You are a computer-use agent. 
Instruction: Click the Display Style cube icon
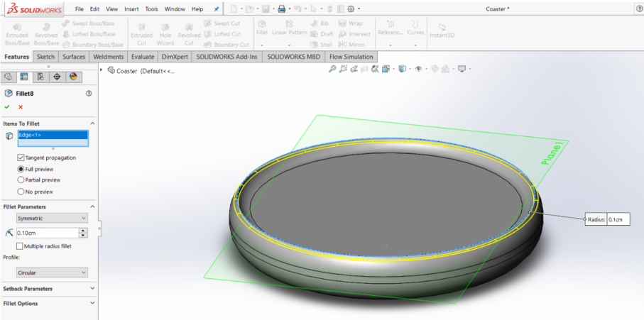(403, 69)
